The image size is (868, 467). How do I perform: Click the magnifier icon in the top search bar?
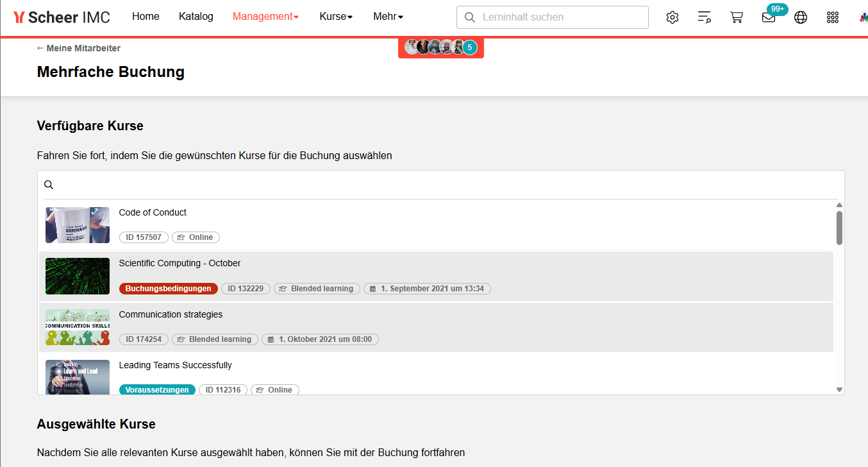tap(470, 17)
